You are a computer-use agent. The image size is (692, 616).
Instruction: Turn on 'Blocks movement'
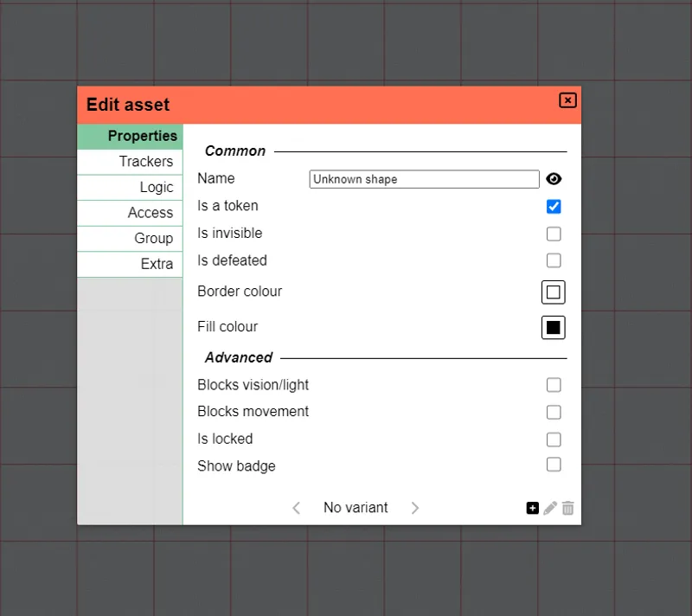click(x=554, y=413)
